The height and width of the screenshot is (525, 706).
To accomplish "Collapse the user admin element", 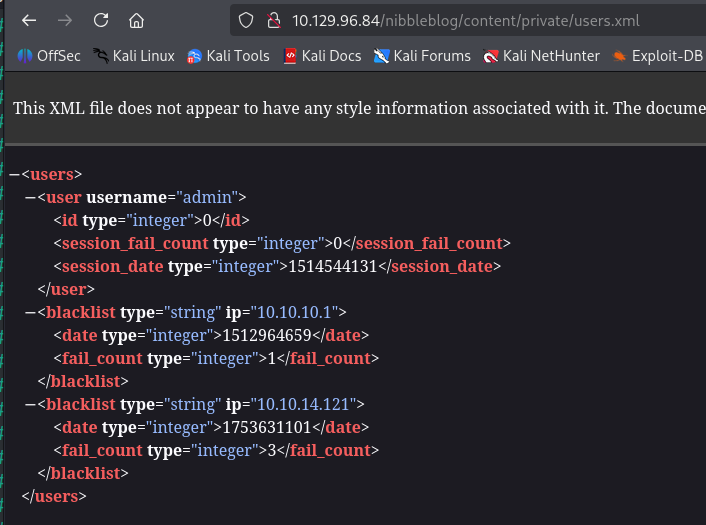I will (31, 197).
